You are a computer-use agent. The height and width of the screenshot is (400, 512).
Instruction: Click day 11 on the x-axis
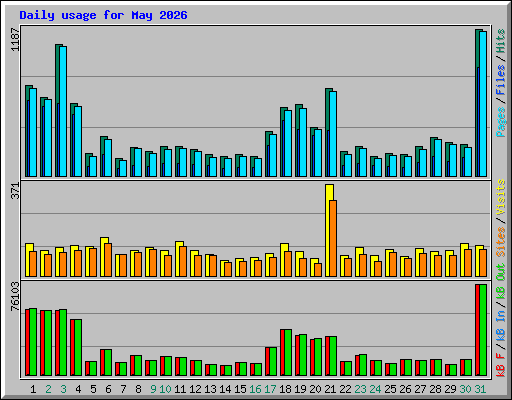(180, 389)
